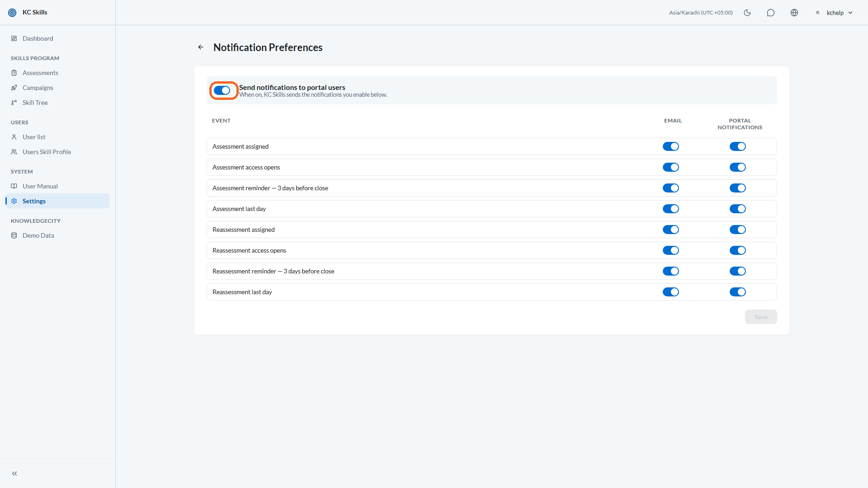Open the language globe icon
Viewport: 868px width, 488px height.
pyautogui.click(x=794, y=13)
